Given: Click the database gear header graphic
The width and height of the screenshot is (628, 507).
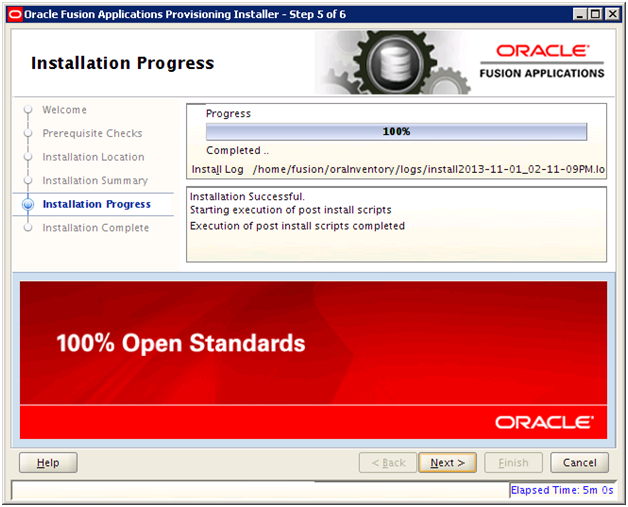Looking at the screenshot, I should click(395, 63).
